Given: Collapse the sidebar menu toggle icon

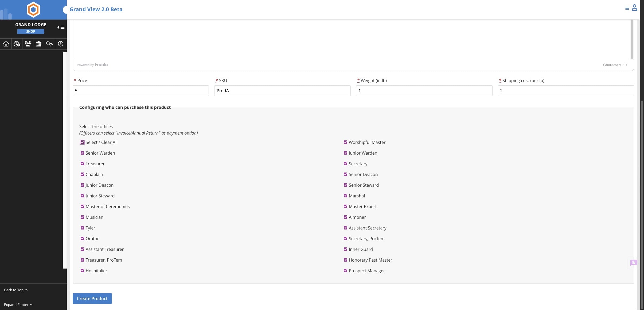Looking at the screenshot, I should coord(61,27).
